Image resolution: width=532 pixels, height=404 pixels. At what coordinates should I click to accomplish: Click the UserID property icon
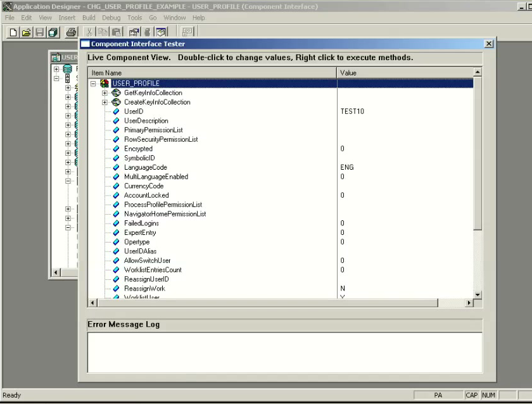pyautogui.click(x=116, y=111)
